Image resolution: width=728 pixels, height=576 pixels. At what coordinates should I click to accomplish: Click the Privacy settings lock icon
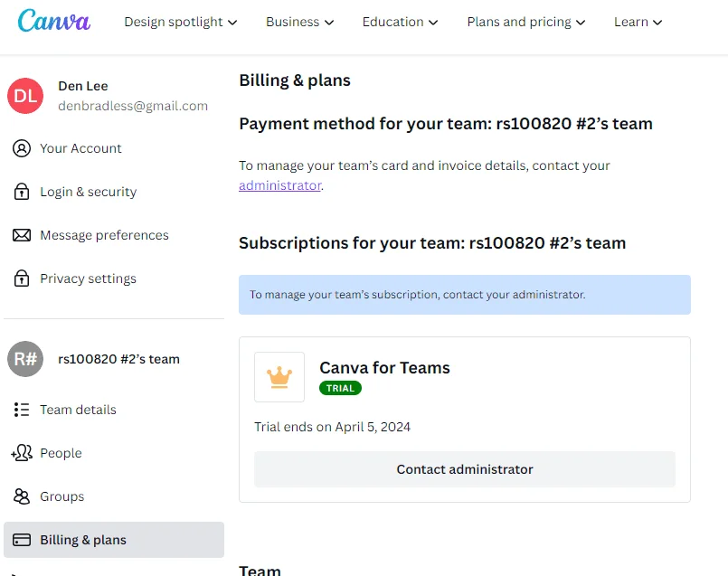pyautogui.click(x=22, y=278)
